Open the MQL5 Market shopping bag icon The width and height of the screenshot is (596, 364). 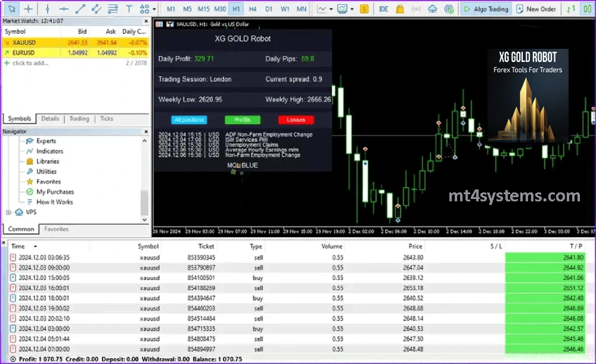(399, 9)
